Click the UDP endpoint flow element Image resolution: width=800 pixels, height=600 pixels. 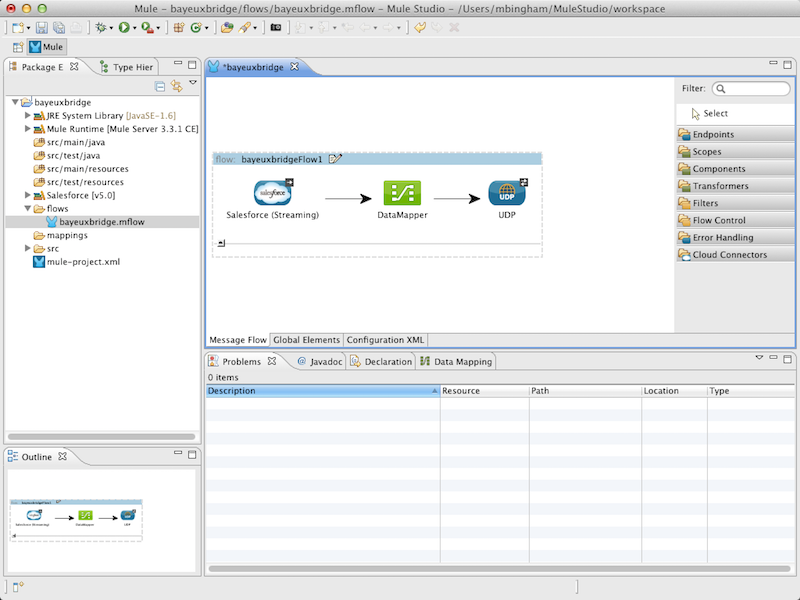pos(507,193)
